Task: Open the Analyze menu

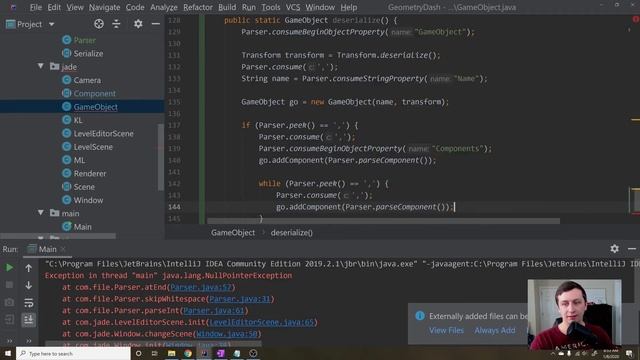Action: (164, 7)
